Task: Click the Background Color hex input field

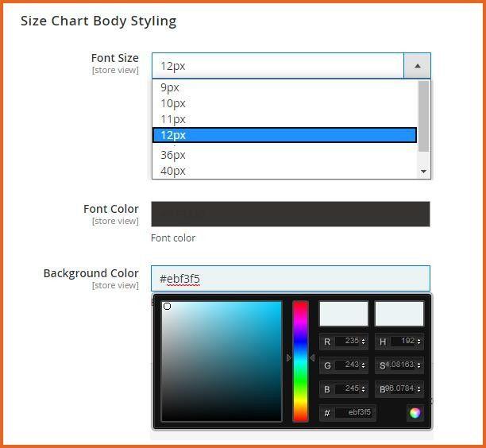Action: coord(291,279)
